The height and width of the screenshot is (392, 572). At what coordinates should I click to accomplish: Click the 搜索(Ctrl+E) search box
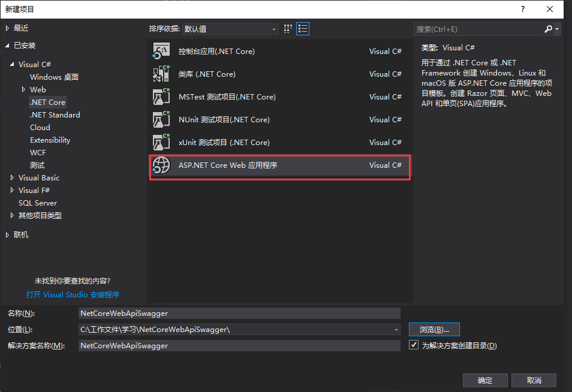point(478,29)
